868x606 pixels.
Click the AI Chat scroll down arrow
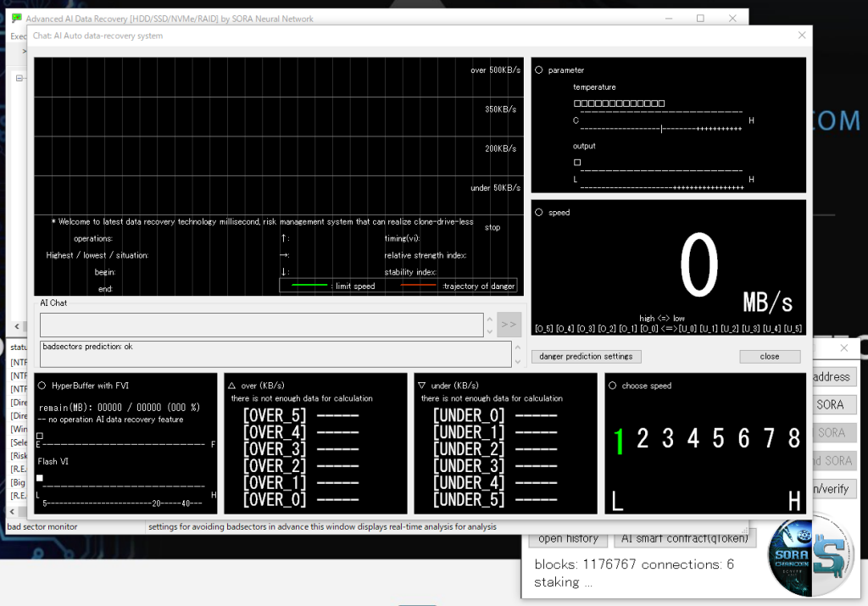pos(489,331)
